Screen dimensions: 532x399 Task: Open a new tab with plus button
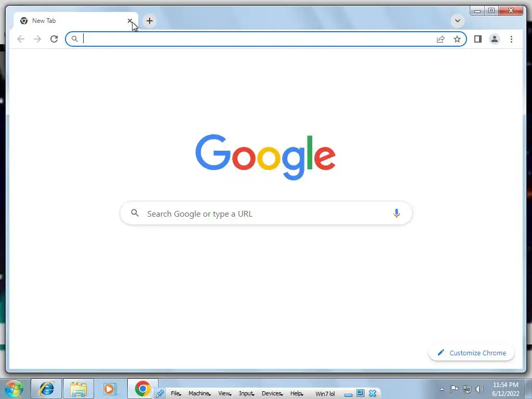pyautogui.click(x=149, y=21)
